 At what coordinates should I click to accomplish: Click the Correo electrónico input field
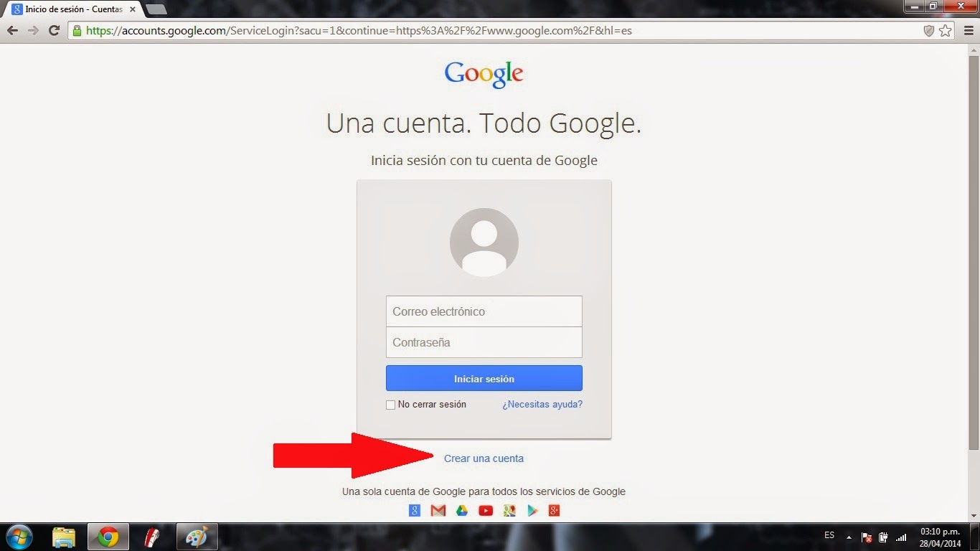(484, 311)
